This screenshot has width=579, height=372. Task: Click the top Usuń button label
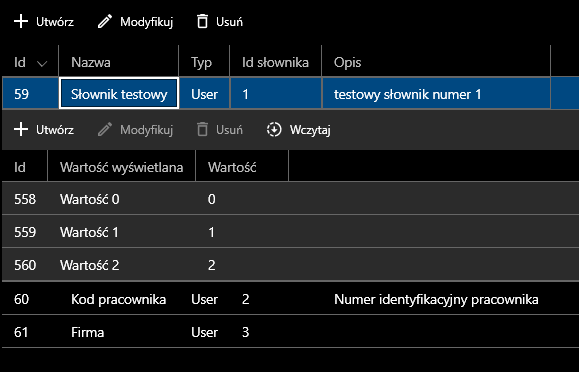(x=230, y=22)
